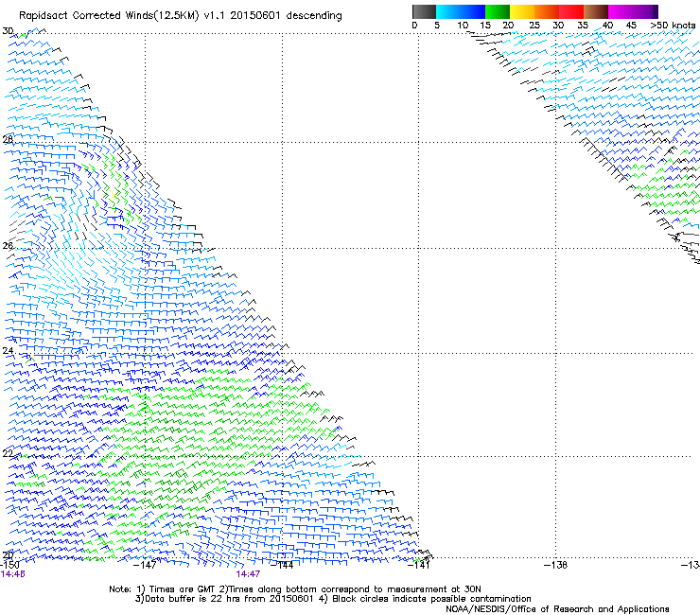Click 'Black circles indicate possible contamination' note
Image resolution: width=700 pixels, height=615 pixels.
(431, 599)
